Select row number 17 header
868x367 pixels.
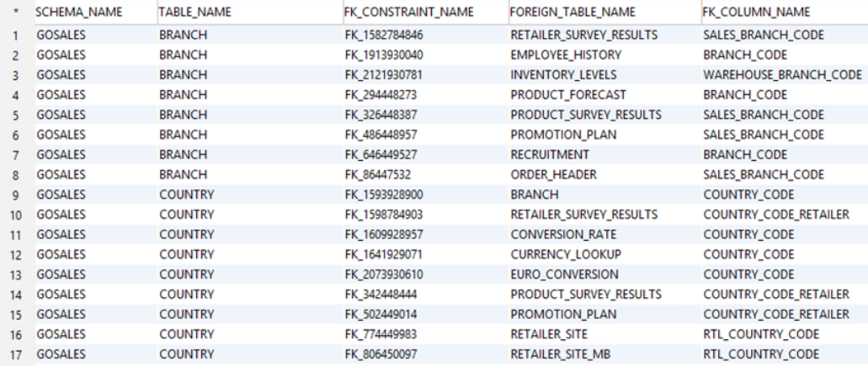click(x=17, y=354)
